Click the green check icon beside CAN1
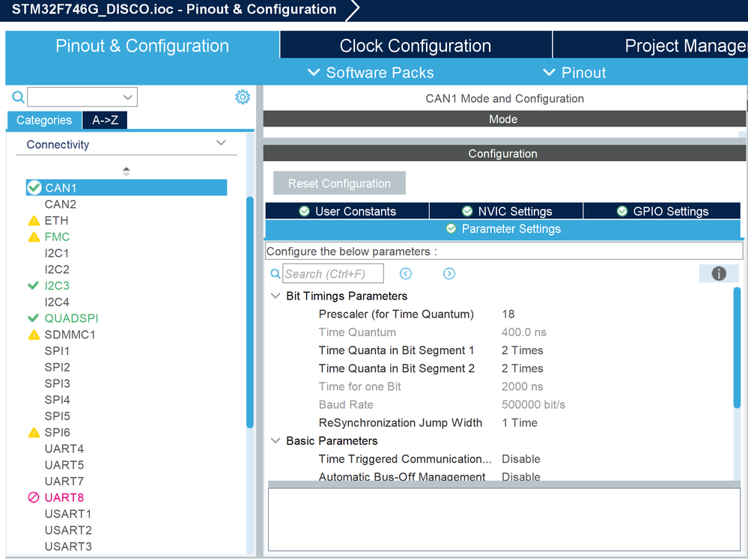The height and width of the screenshot is (560, 748). click(x=34, y=187)
